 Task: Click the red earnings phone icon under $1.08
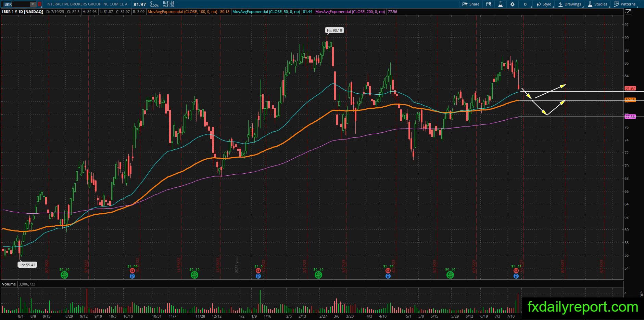(x=132, y=270)
